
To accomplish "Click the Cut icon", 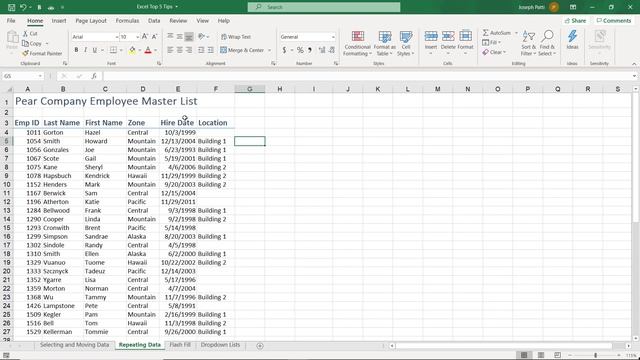I will pyautogui.click(x=25, y=33).
